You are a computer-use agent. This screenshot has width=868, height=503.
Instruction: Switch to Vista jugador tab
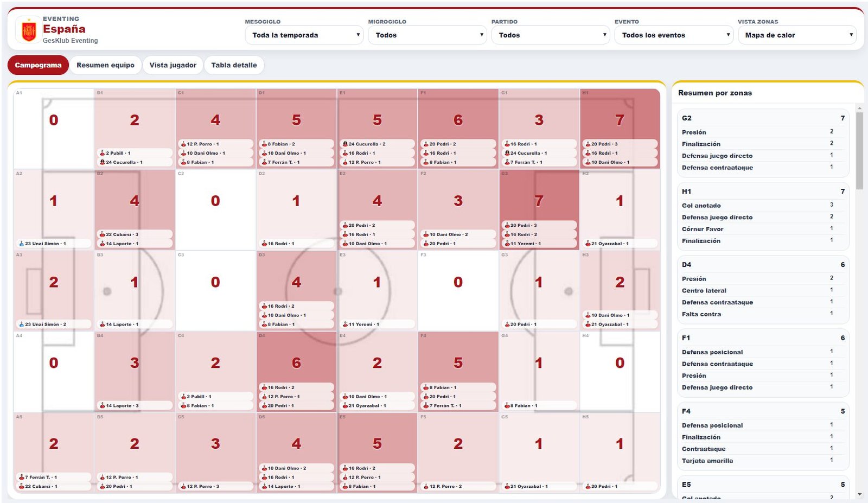pyautogui.click(x=173, y=65)
